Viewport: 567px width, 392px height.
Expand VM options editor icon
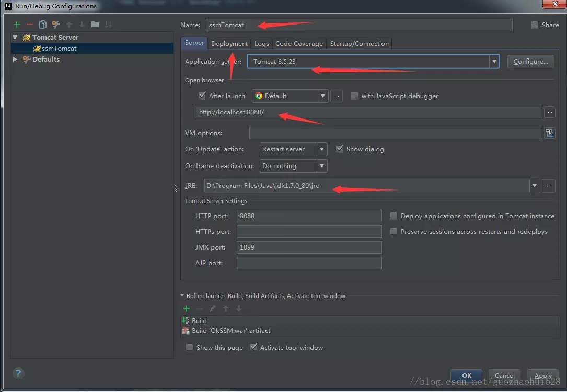coord(550,133)
